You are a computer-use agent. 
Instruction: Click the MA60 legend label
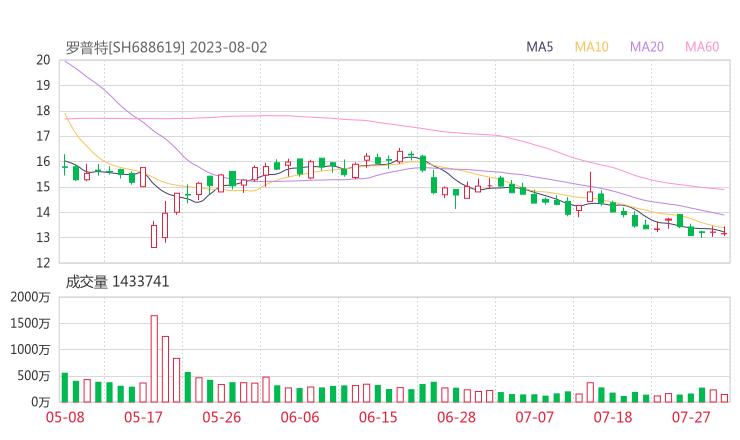click(x=702, y=47)
